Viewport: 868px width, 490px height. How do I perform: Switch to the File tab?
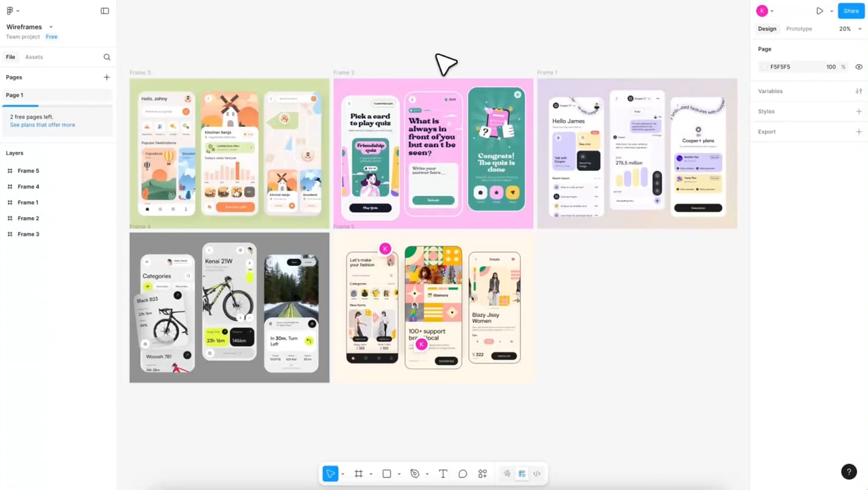[11, 57]
